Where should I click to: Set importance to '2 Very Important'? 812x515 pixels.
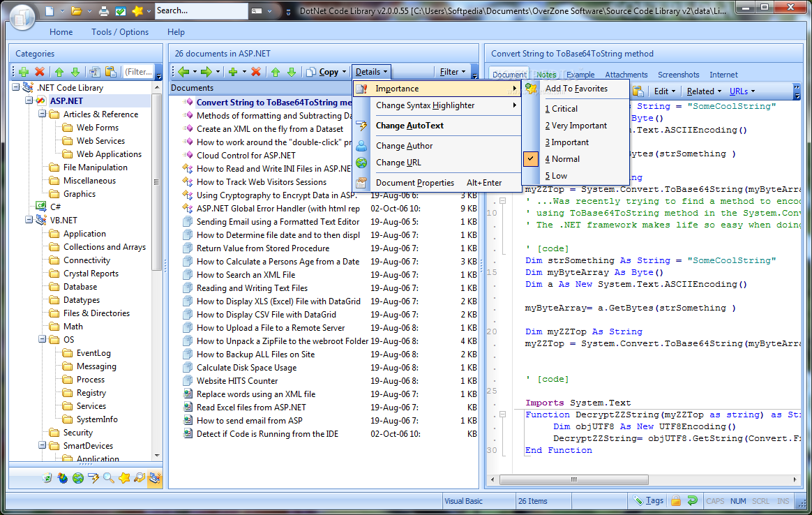pos(576,126)
